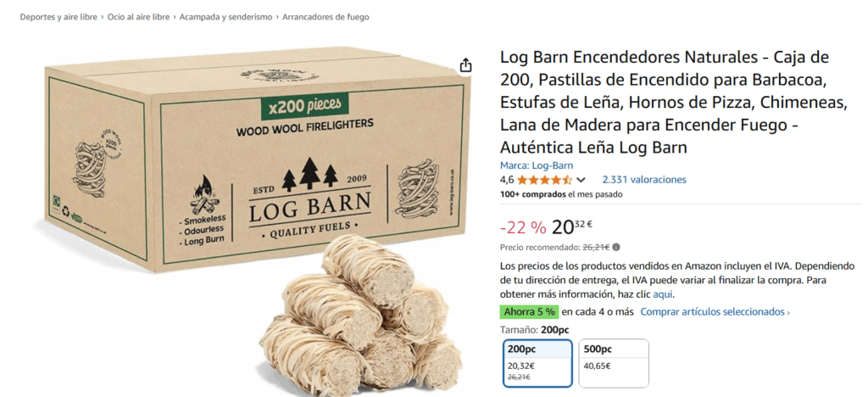Go to Ocio al aire libre breadcrumb
868x397 pixels.
138,17
